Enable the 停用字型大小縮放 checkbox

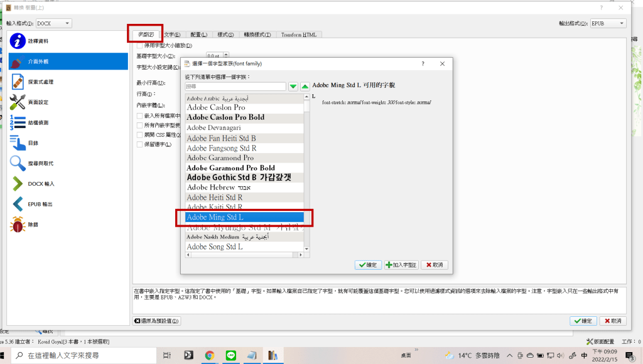(140, 45)
